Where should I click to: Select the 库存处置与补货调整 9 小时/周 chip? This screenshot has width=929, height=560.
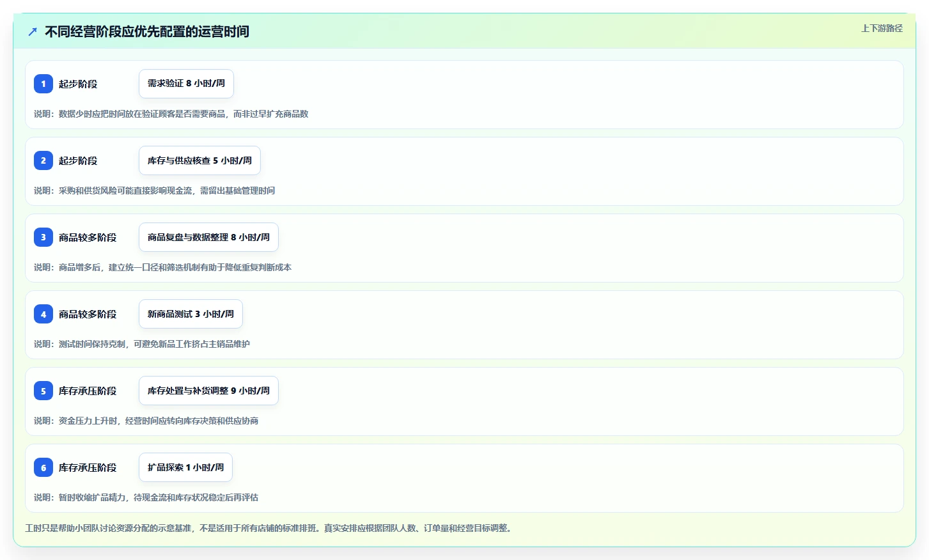click(208, 391)
